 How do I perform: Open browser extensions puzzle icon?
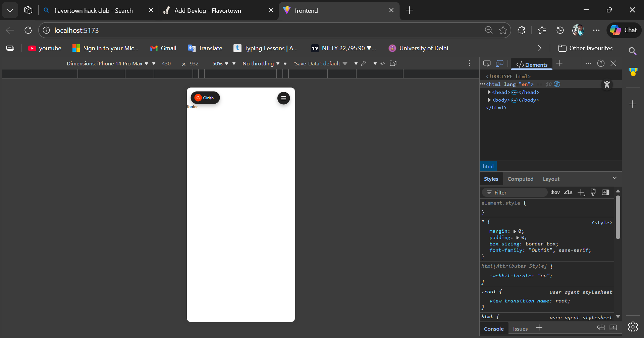click(x=521, y=30)
